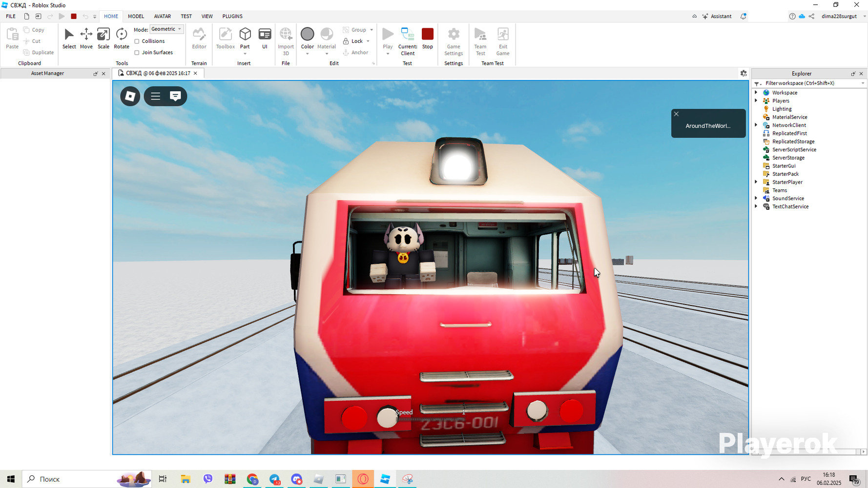Open the Mode Geometric dropdown
The height and width of the screenshot is (488, 868).
166,29
